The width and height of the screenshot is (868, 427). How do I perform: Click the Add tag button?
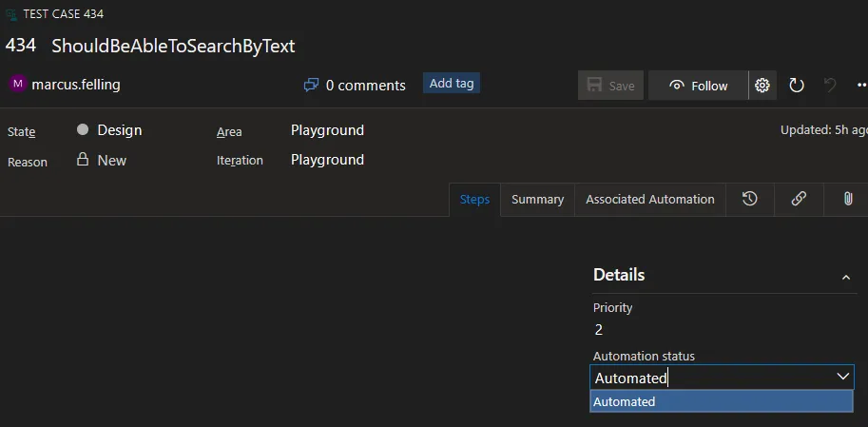(x=452, y=84)
